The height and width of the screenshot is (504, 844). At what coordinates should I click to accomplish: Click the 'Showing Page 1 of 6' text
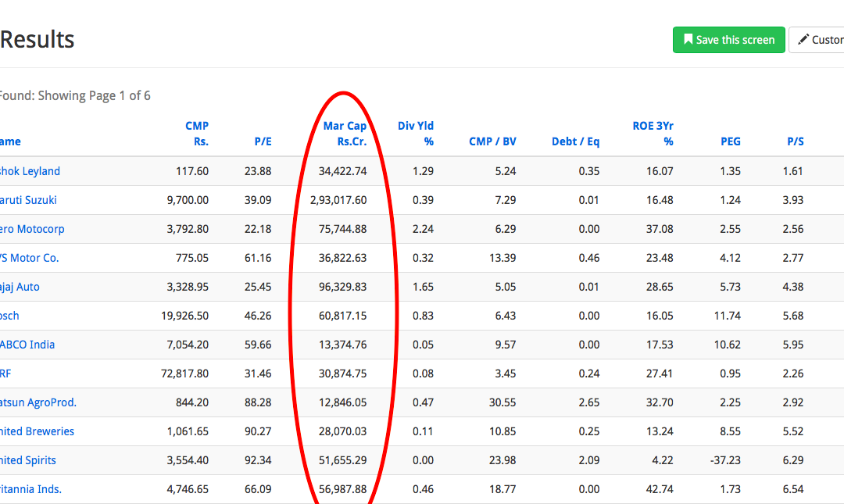click(x=94, y=96)
